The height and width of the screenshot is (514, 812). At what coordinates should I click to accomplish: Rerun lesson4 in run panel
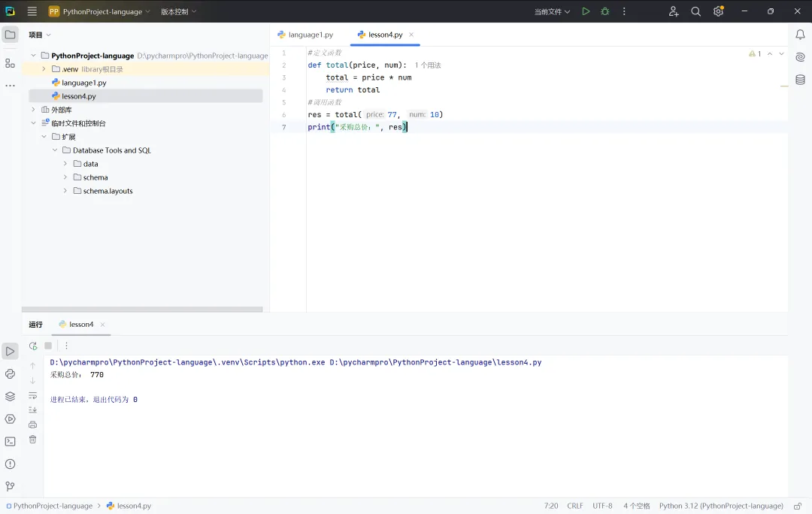pyautogui.click(x=33, y=346)
